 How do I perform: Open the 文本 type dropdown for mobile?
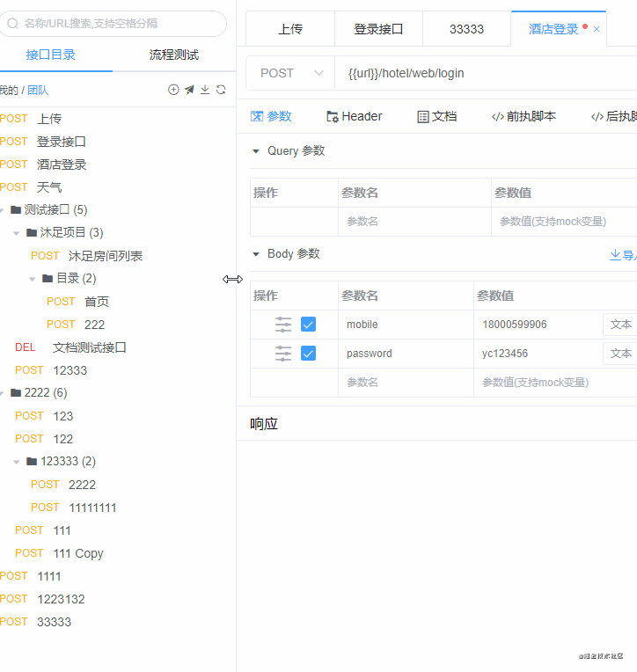click(x=620, y=325)
